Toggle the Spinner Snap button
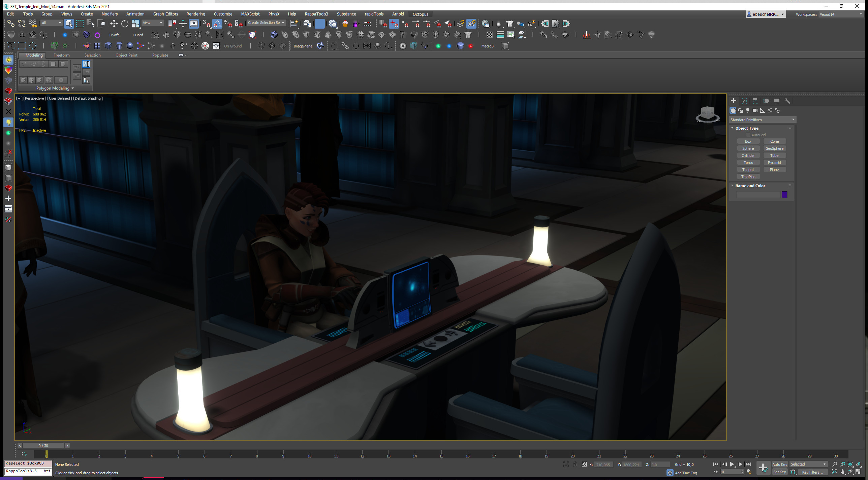 (239, 24)
